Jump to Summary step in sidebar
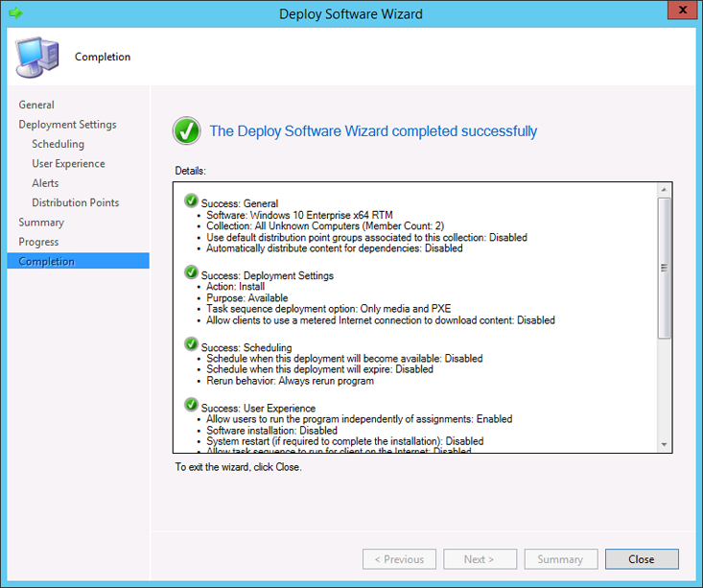 [x=41, y=223]
